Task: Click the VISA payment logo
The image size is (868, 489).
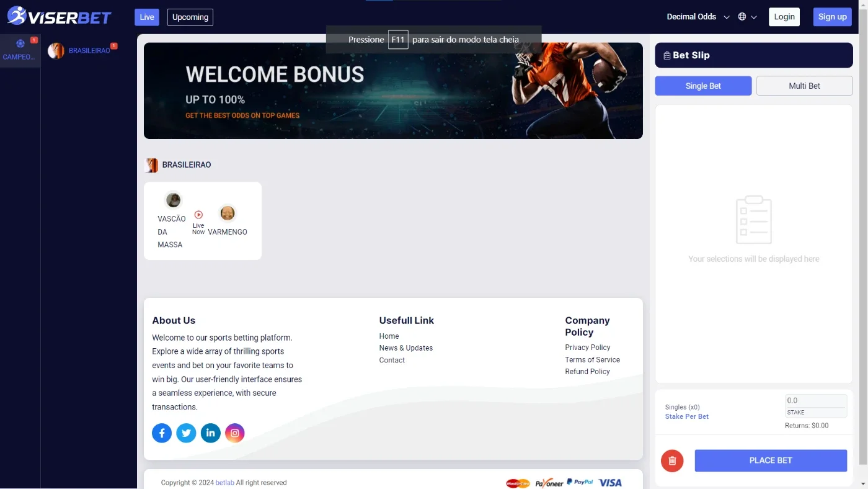Action: (x=610, y=483)
